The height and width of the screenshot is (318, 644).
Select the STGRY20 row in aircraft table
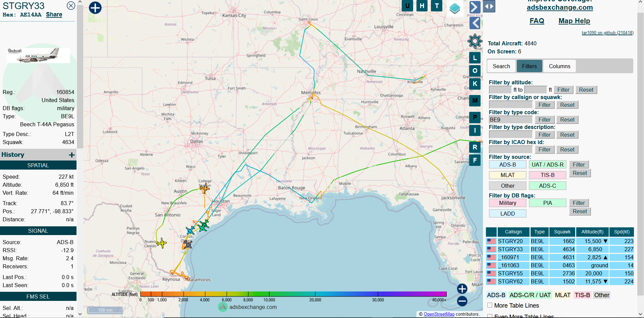pos(560,241)
